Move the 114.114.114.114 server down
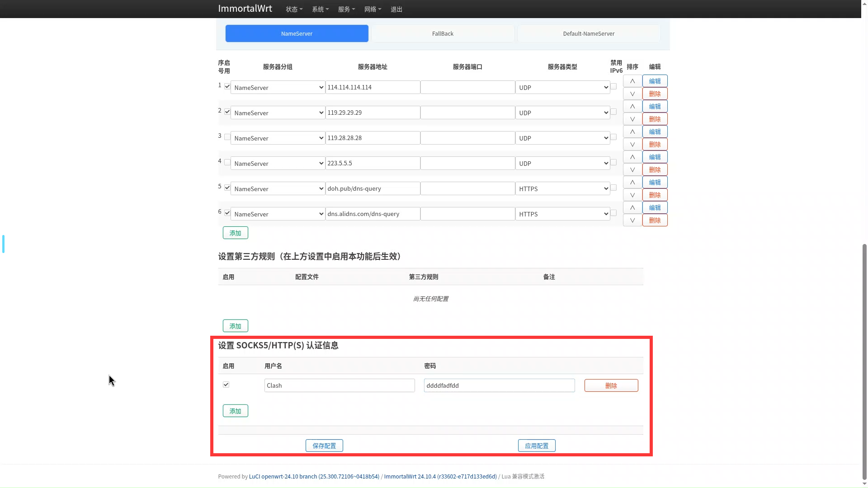Viewport: 868px width, 488px height. coord(632,94)
